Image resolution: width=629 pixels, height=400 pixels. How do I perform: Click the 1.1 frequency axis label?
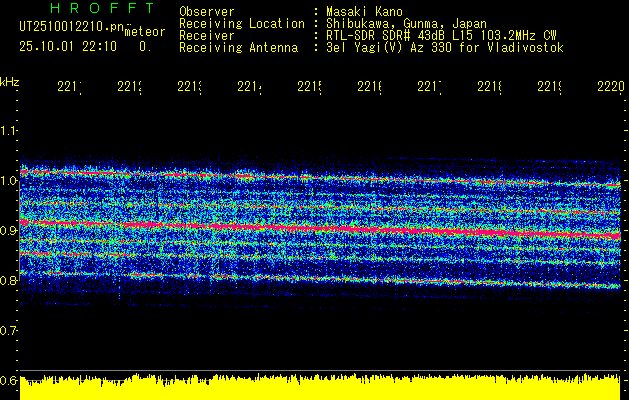point(8,130)
